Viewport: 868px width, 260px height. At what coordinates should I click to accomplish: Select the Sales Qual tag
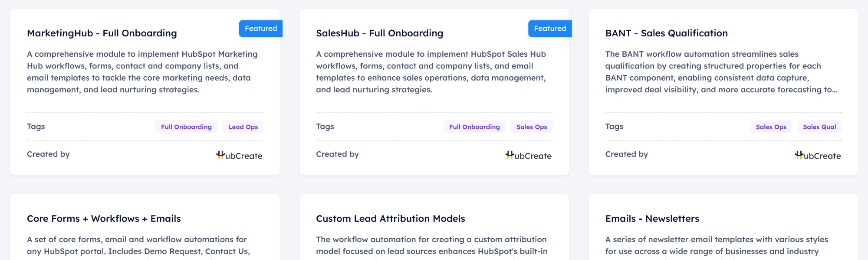coord(819,127)
